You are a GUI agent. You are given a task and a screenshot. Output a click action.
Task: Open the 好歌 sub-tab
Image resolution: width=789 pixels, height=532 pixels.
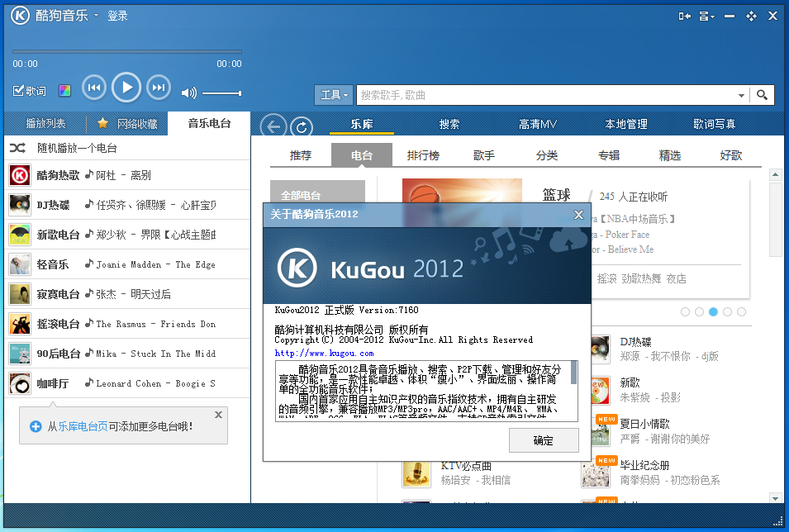pos(730,155)
